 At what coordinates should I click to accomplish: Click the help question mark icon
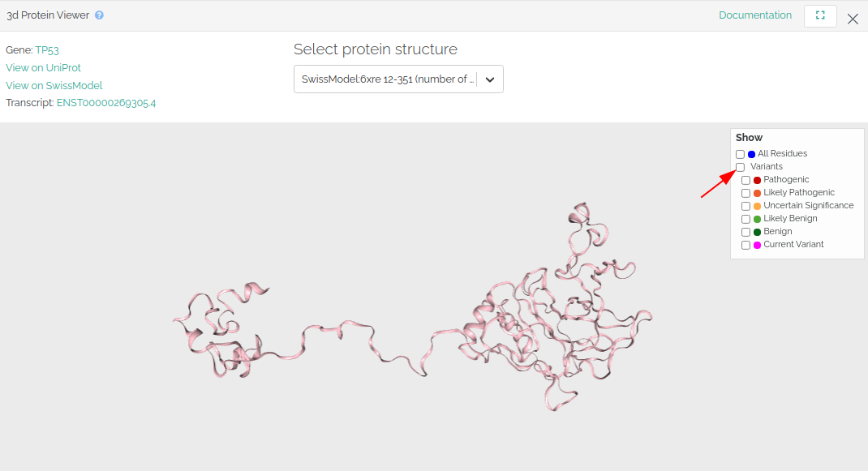99,15
